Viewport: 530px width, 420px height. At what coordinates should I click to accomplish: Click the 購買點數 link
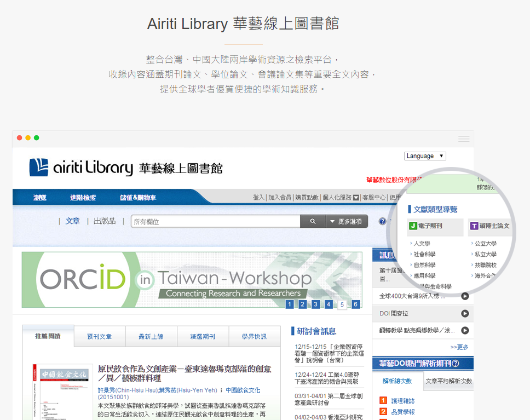(x=307, y=198)
